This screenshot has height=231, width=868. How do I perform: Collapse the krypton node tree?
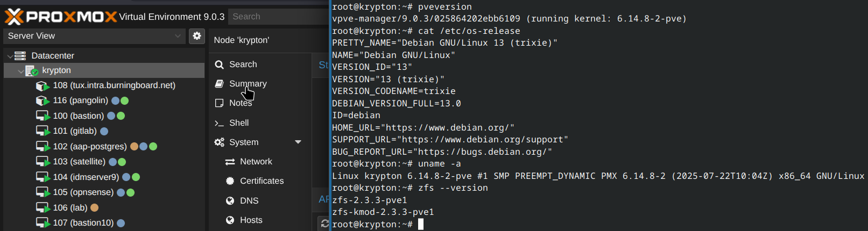click(x=20, y=71)
